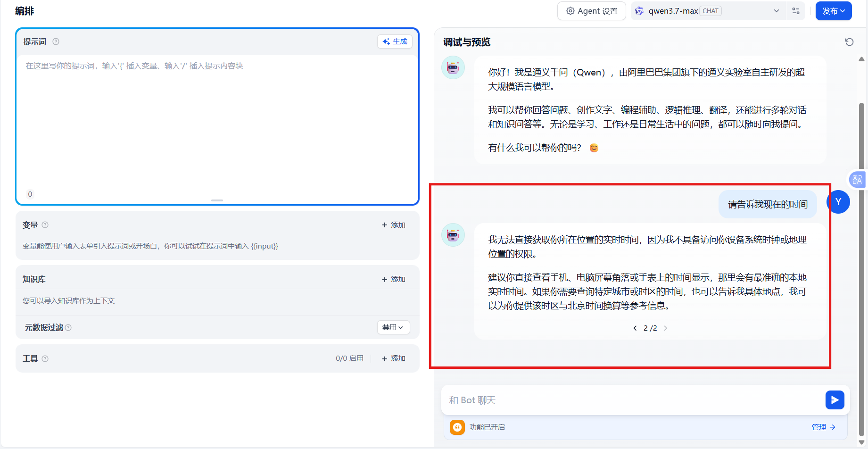
Task: Open the qwen3.7-max model selector dropdown
Action: point(708,11)
